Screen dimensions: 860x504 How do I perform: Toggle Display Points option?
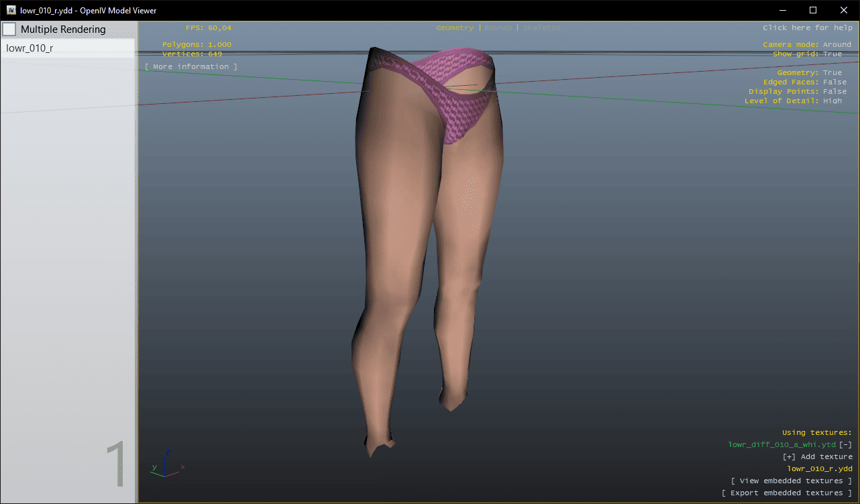(x=835, y=91)
